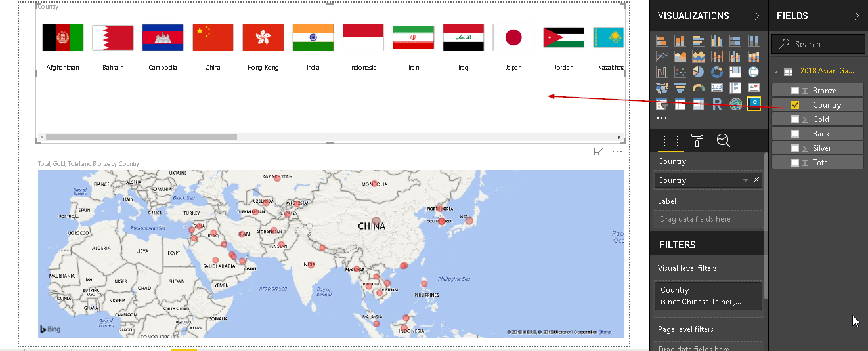Switch to the Fields well tab
868x351 pixels.
pos(670,140)
